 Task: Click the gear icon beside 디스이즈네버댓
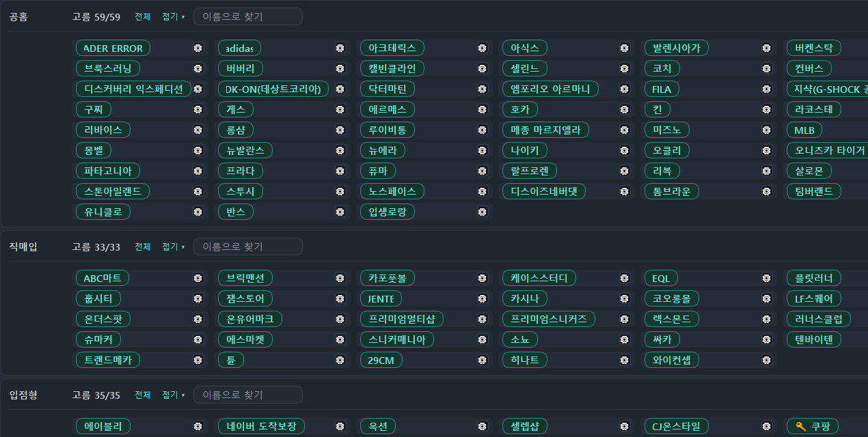pyautogui.click(x=625, y=191)
